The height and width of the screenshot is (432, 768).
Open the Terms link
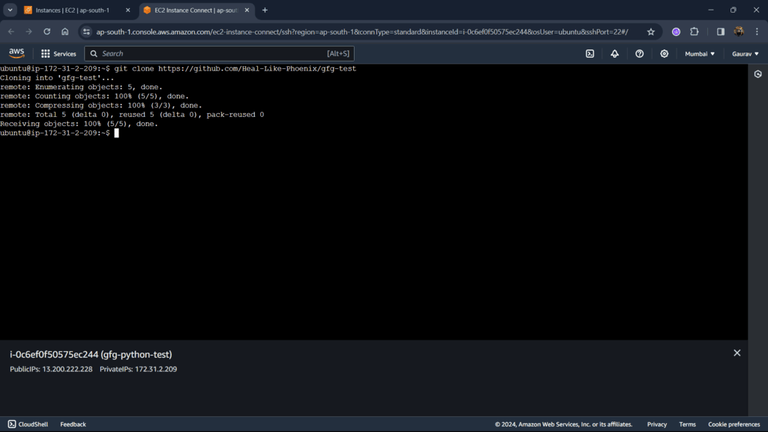pyautogui.click(x=687, y=424)
